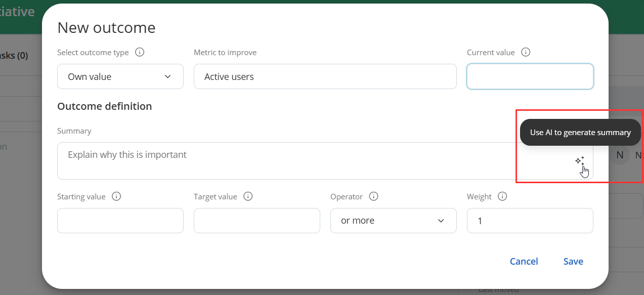Click the N avatar behind the dialog
This screenshot has width=644, height=295.
[x=619, y=155]
